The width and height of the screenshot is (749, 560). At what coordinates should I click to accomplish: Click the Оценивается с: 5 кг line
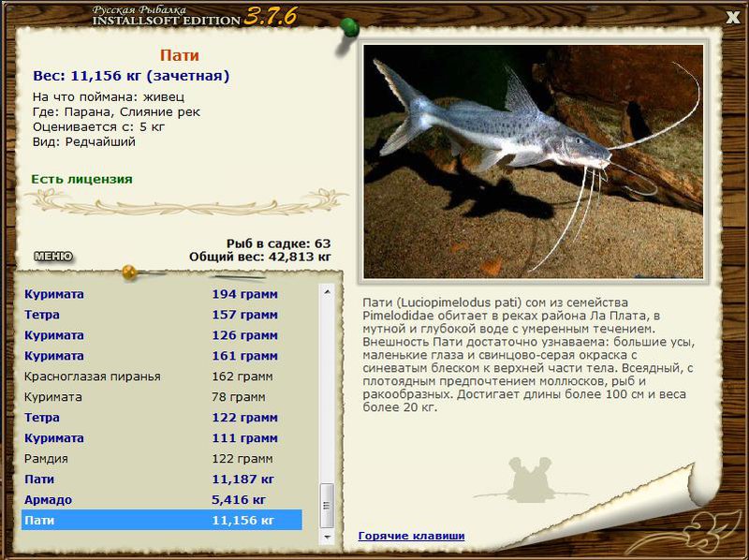pos(98,127)
